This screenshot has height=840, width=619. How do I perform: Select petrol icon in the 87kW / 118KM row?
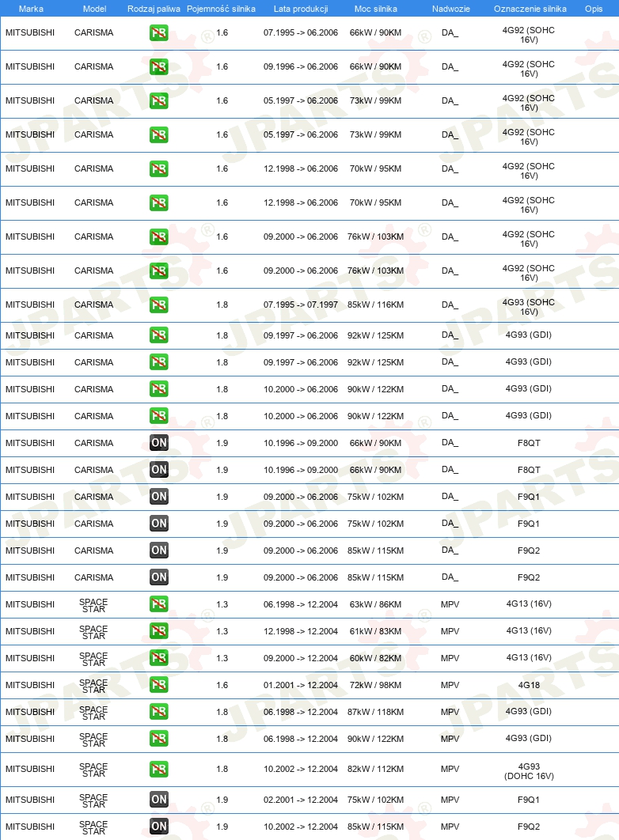[x=158, y=712]
